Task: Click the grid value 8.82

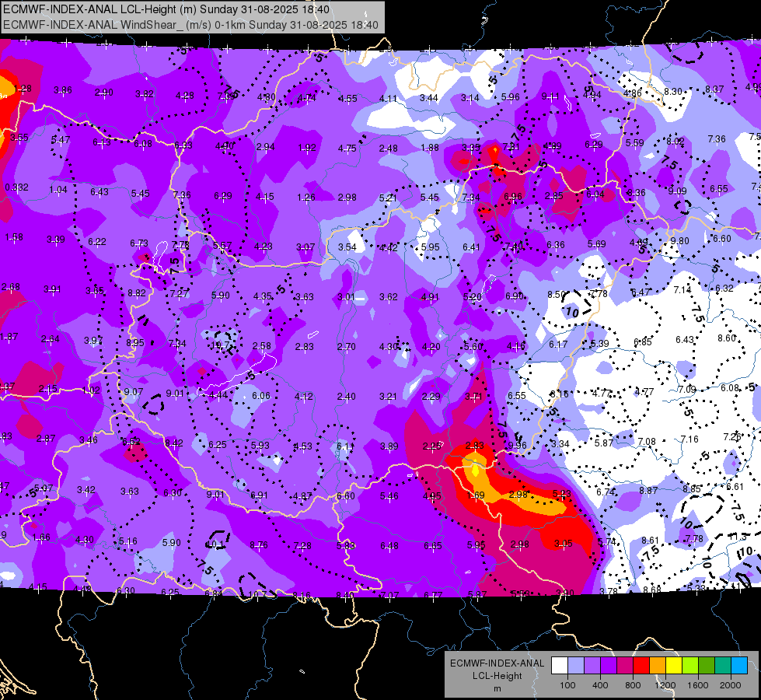Action: 136,293
